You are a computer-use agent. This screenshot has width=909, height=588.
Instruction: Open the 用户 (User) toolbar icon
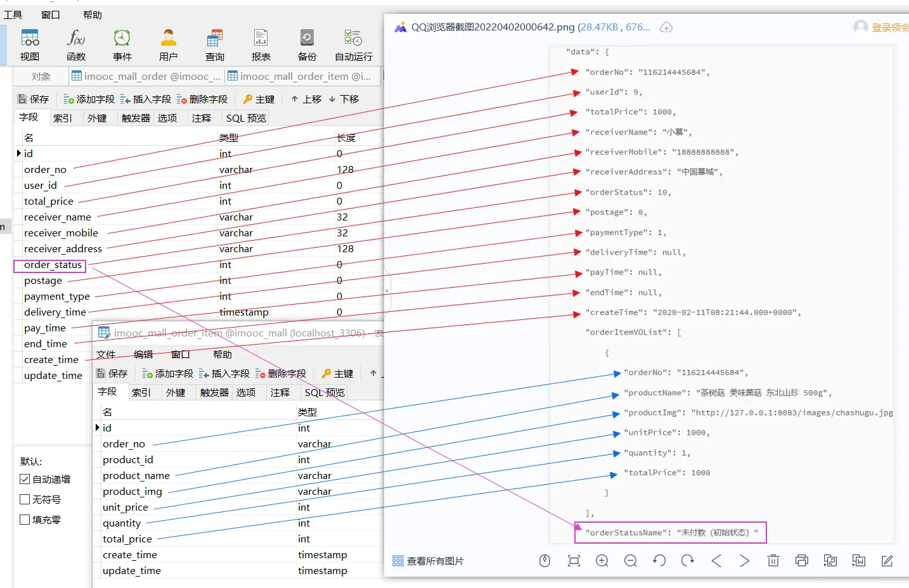point(169,45)
